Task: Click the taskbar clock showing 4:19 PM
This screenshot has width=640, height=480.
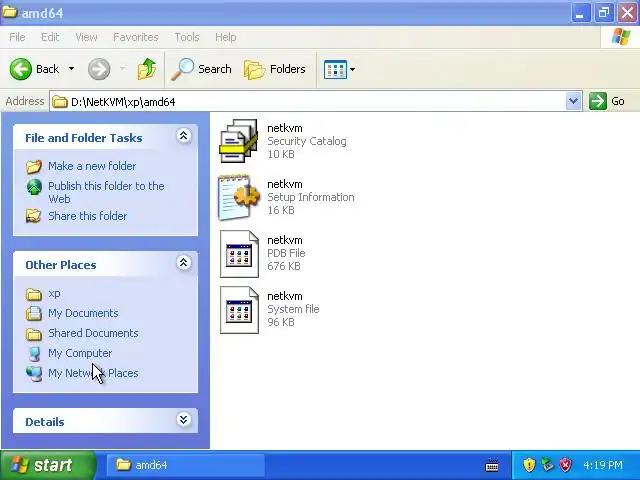Action: (x=602, y=465)
